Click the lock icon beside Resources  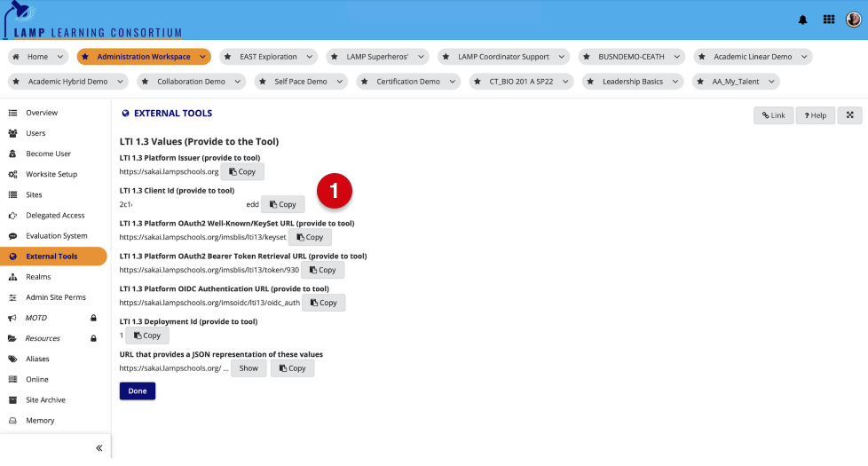pos(93,338)
